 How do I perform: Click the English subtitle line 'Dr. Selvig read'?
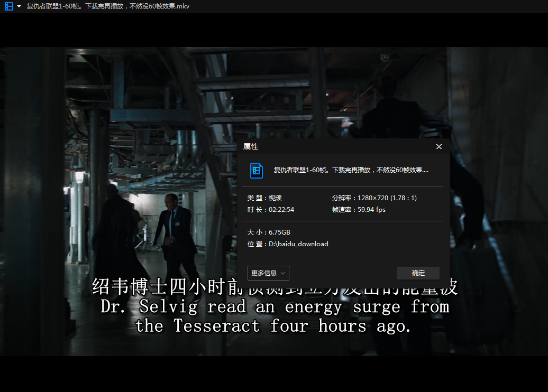point(275,307)
